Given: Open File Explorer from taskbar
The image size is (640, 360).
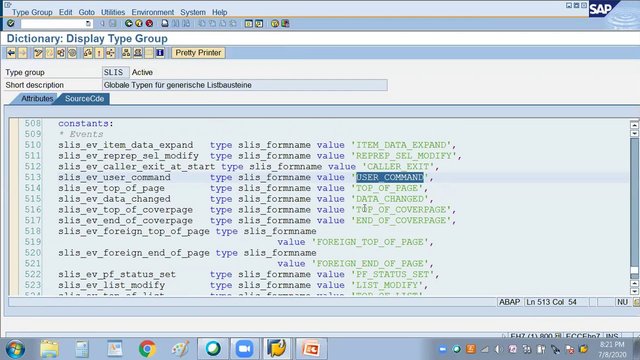Looking at the screenshot, I should pos(49,349).
